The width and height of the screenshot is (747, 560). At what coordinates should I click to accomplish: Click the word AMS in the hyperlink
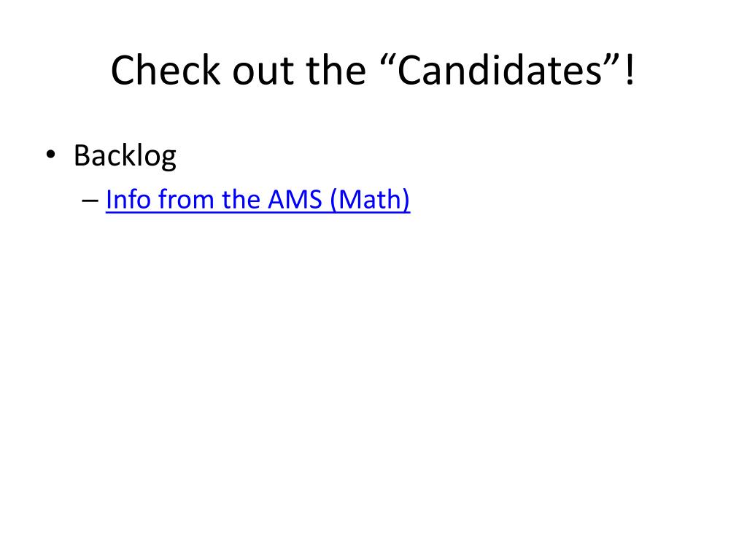tap(295, 200)
